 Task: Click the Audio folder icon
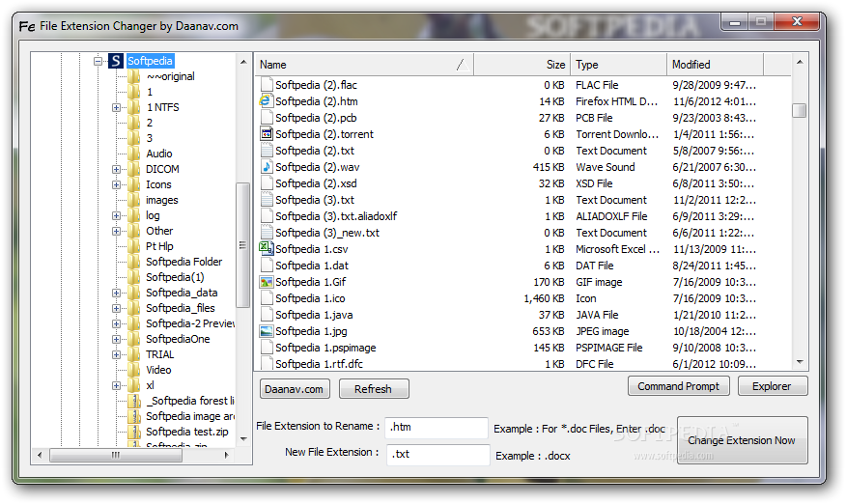[134, 154]
